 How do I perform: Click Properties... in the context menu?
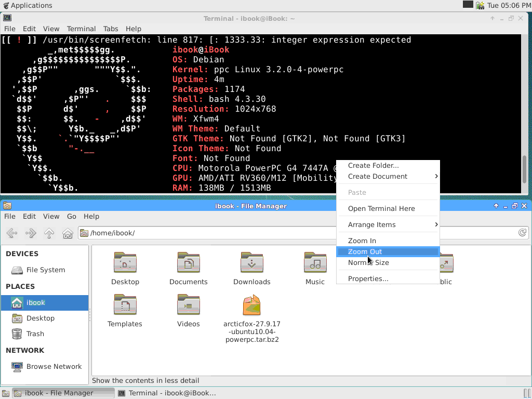pyautogui.click(x=368, y=279)
